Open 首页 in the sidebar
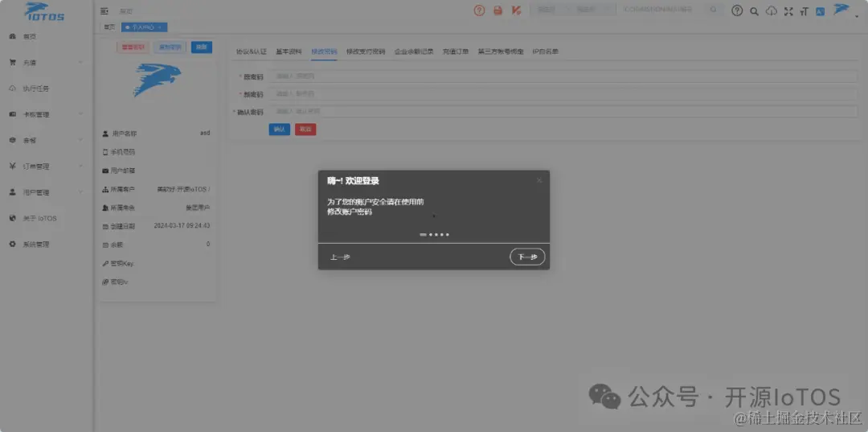The width and height of the screenshot is (868, 432). 47,36
